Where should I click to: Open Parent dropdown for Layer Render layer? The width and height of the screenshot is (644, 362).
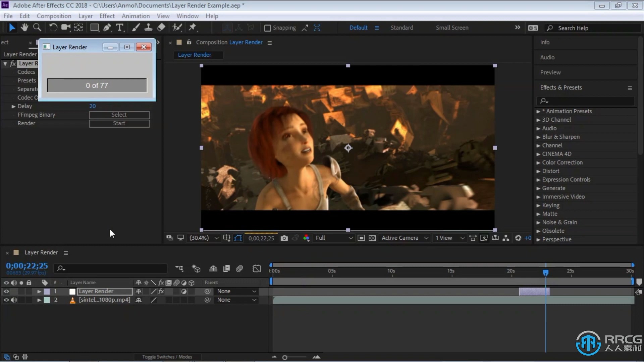(237, 291)
